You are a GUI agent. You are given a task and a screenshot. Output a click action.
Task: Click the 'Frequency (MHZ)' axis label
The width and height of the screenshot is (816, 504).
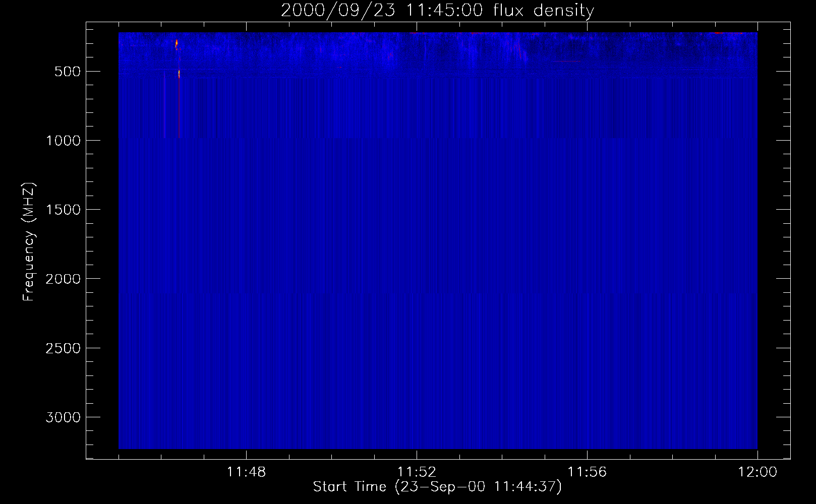[x=29, y=242]
